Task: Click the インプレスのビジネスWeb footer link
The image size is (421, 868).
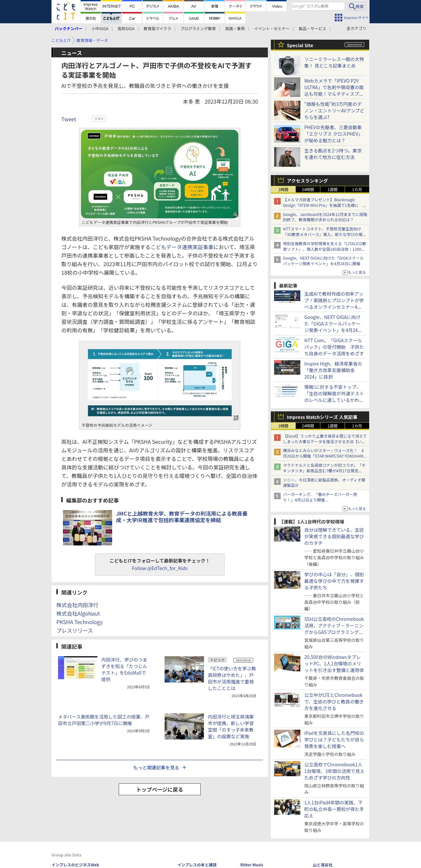Action: coord(75,865)
